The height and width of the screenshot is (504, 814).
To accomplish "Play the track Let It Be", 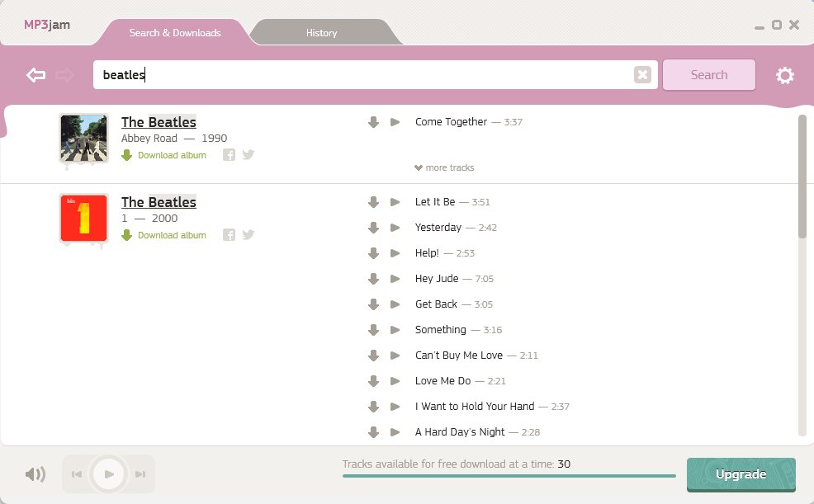I will pos(395,202).
